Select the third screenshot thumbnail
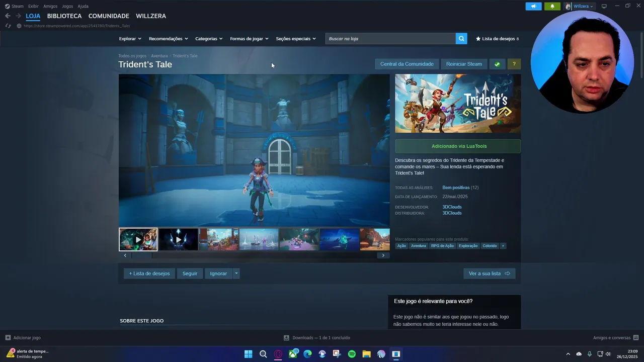The width and height of the screenshot is (644, 362). pyautogui.click(x=218, y=240)
